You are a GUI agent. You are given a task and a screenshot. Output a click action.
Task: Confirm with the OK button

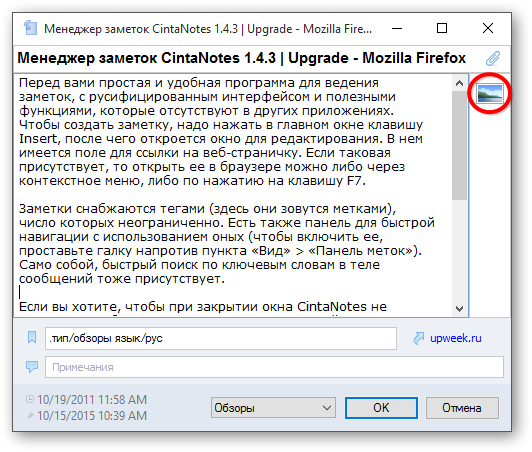pos(381,408)
